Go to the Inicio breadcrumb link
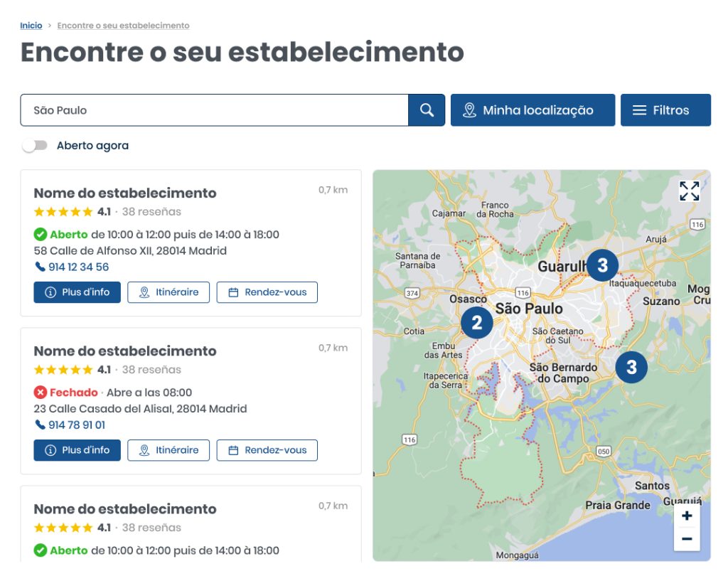728x586 pixels. pos(31,26)
